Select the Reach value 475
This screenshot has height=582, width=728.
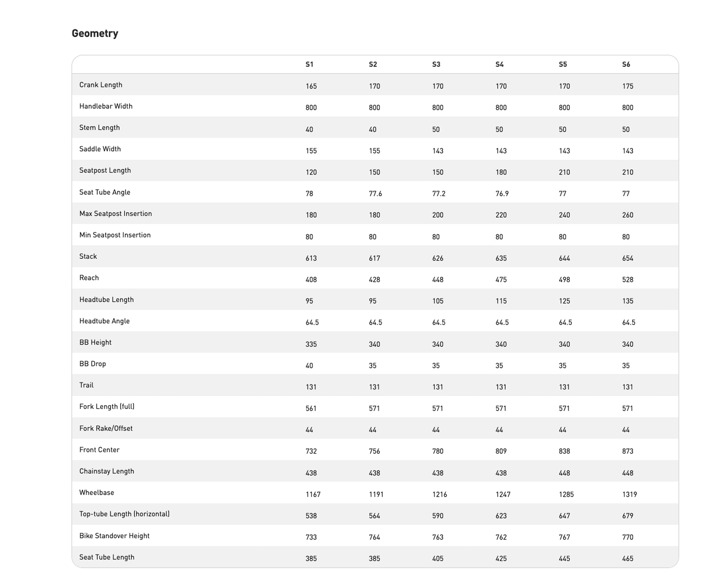501,280
